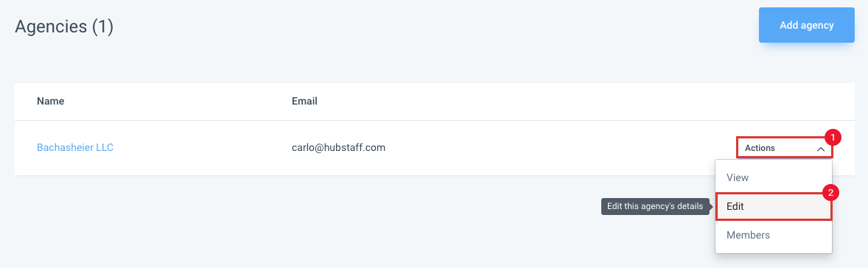Click the 'Edit this agency's details' tooltip

655,206
